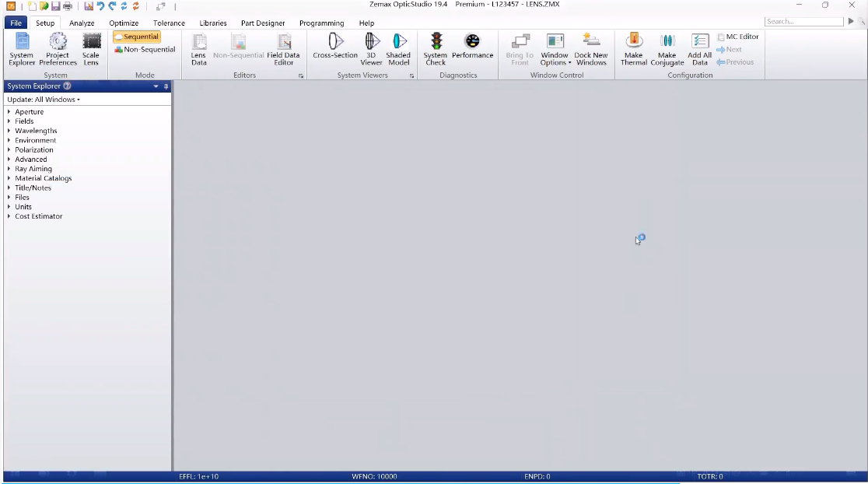Select Non-Sequential mode
Viewport: 868px width, 484px height.
click(145, 49)
